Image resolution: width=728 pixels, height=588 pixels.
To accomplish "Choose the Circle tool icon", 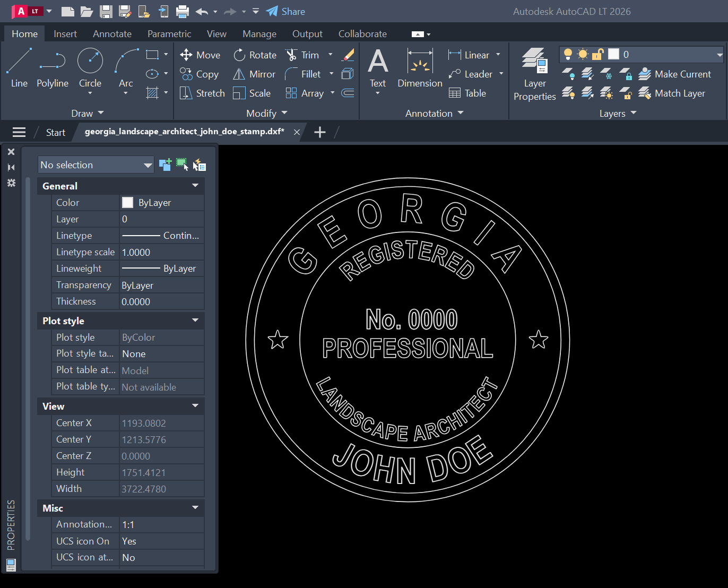I will click(x=90, y=60).
